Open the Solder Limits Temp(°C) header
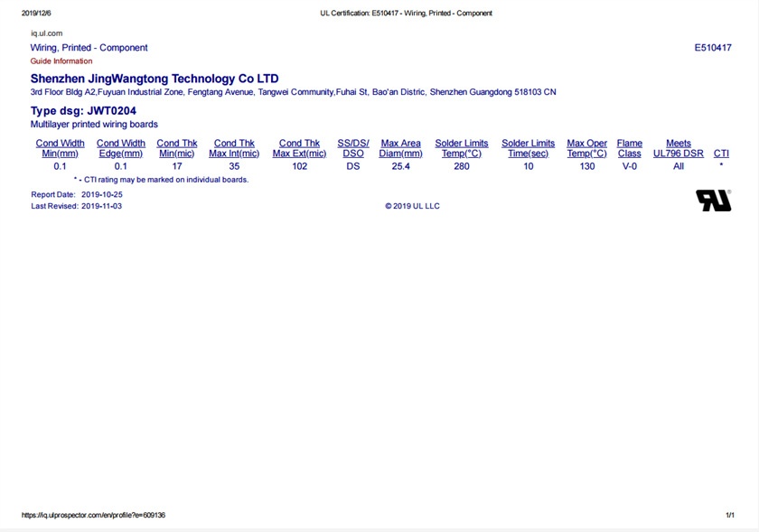The height and width of the screenshot is (532, 759). point(461,148)
